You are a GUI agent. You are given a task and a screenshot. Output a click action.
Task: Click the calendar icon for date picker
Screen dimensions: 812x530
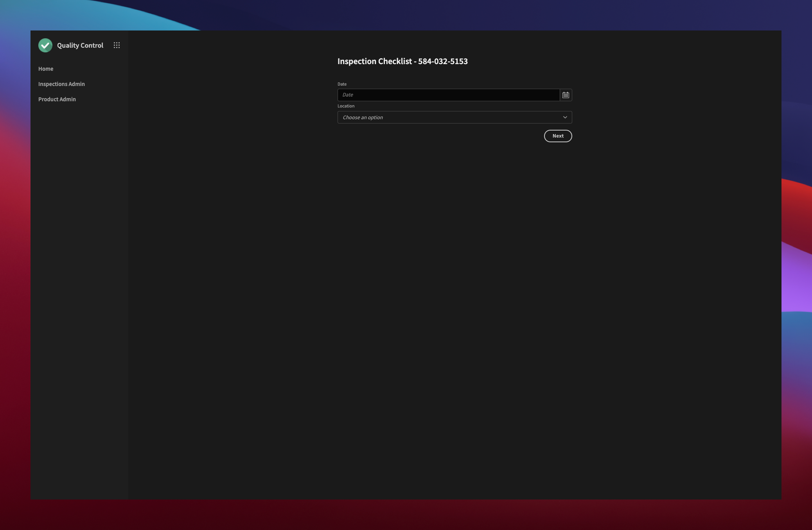pos(566,95)
